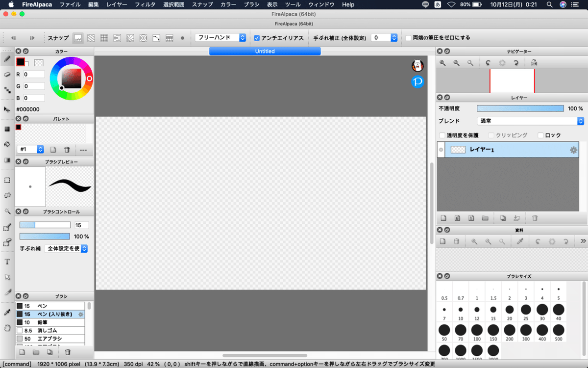Click the black foreground color swatch
588x368 pixels.
pos(21,62)
